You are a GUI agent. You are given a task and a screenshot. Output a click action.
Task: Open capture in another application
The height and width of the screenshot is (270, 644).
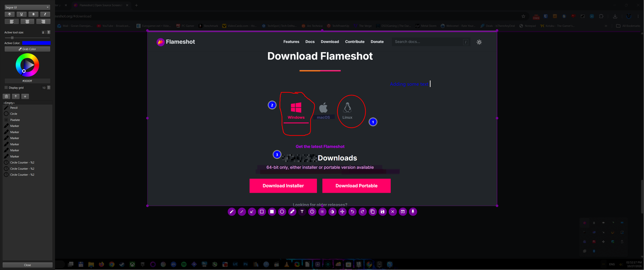tap(403, 212)
